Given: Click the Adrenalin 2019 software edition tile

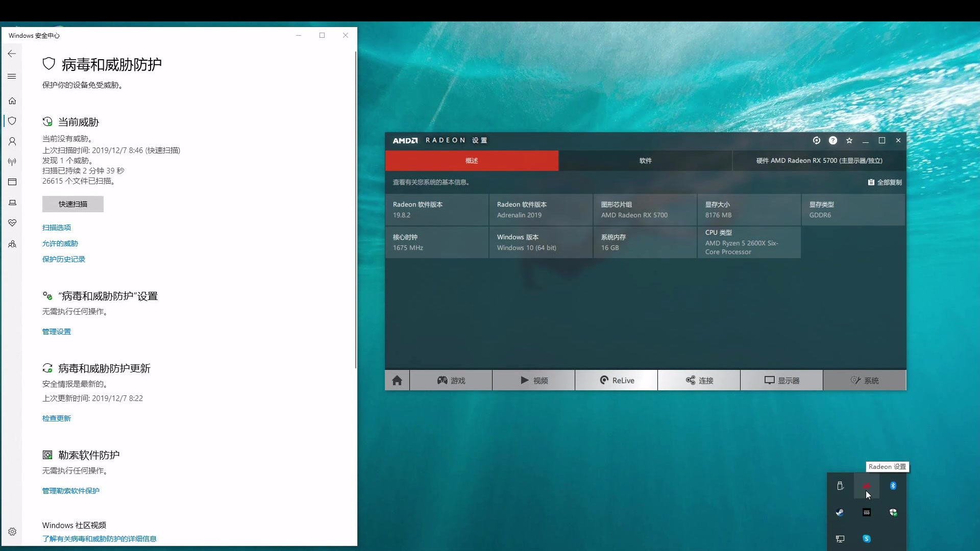Looking at the screenshot, I should [x=541, y=210].
